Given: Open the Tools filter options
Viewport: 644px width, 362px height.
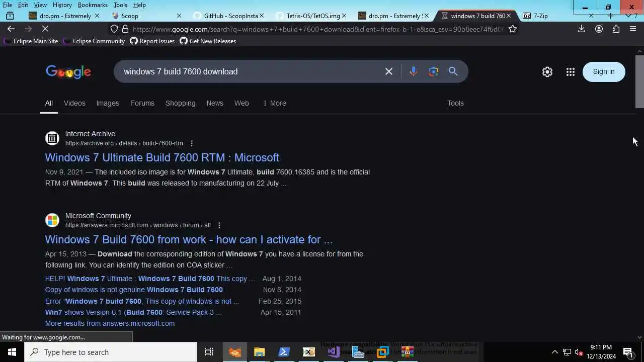Looking at the screenshot, I should tap(455, 103).
